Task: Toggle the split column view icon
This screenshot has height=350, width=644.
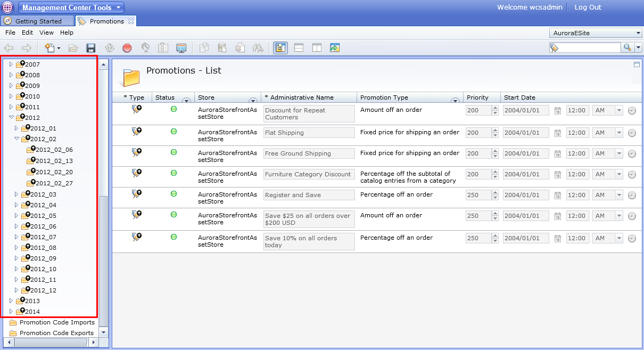Action: (x=316, y=47)
